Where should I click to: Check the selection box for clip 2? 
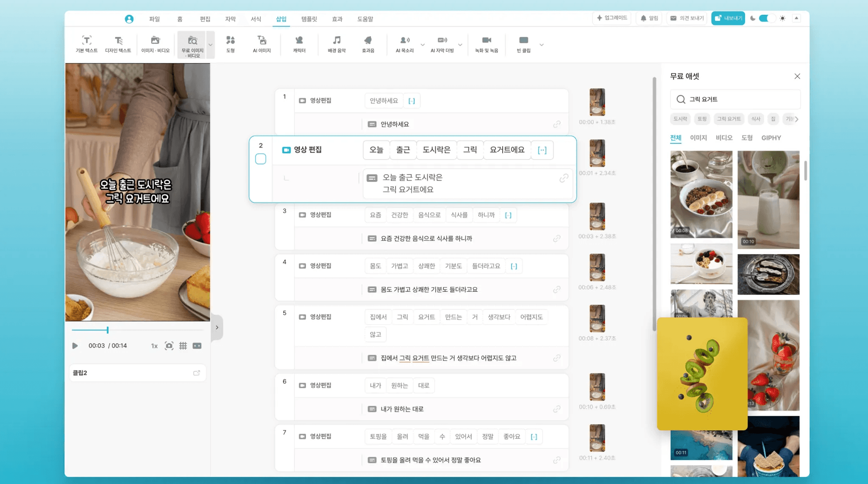(x=261, y=159)
